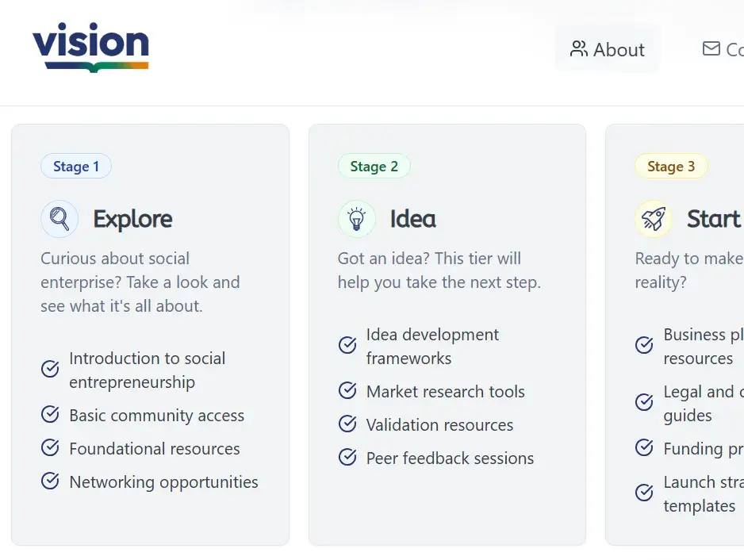Select the Stage 2 badge
This screenshot has height=560, width=744.
[x=374, y=167]
